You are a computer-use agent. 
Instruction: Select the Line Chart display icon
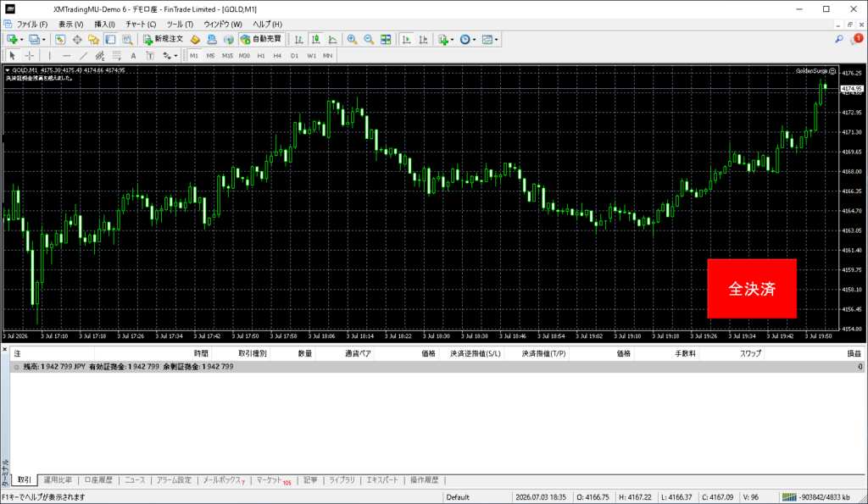pyautogui.click(x=332, y=39)
